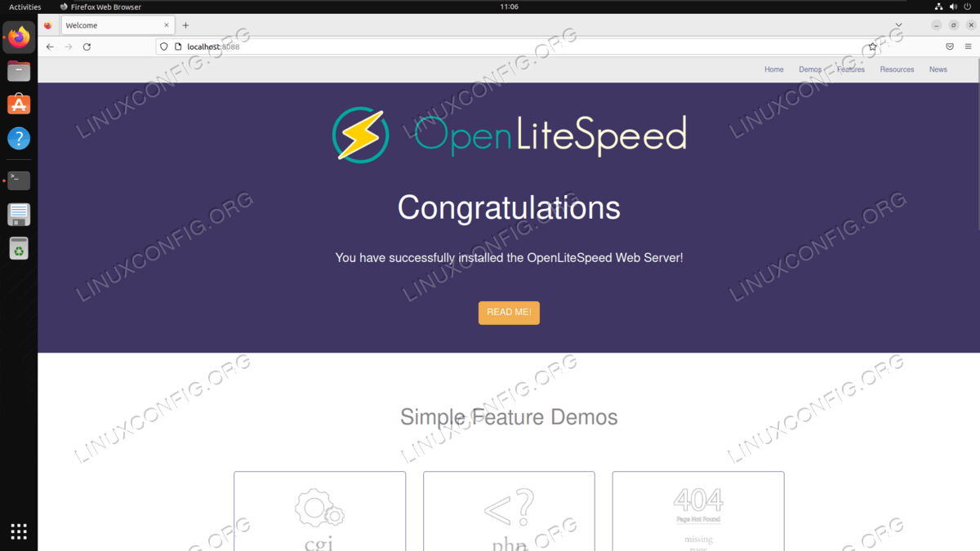Focus the localhost:8088 address bar
Viewport: 980px width, 551px height.
pyautogui.click(x=518, y=47)
